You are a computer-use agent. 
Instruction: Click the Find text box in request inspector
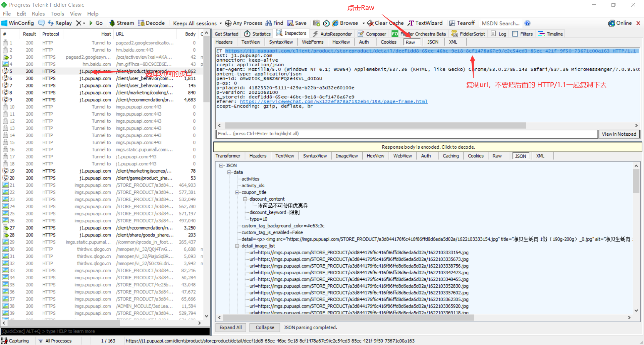click(x=407, y=134)
